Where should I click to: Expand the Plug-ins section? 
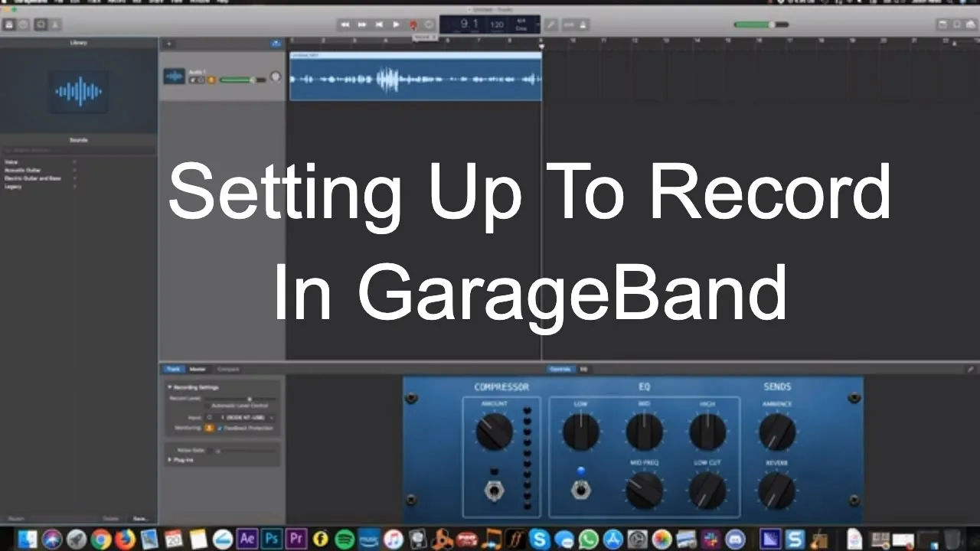pos(170,460)
